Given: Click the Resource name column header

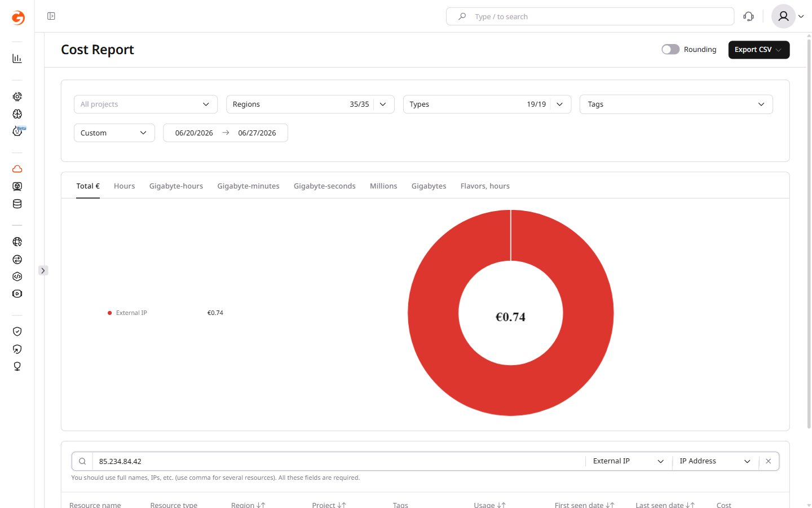Looking at the screenshot, I should (95, 505).
